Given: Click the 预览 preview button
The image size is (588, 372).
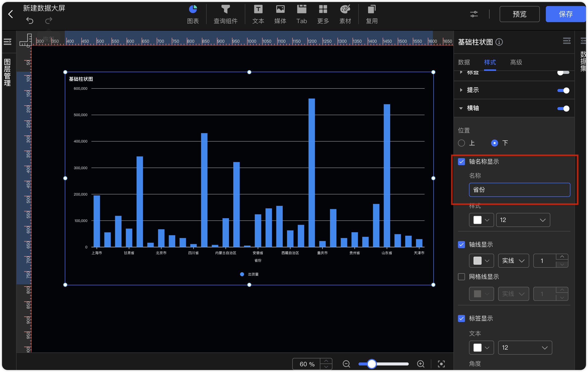Looking at the screenshot, I should click(519, 14).
